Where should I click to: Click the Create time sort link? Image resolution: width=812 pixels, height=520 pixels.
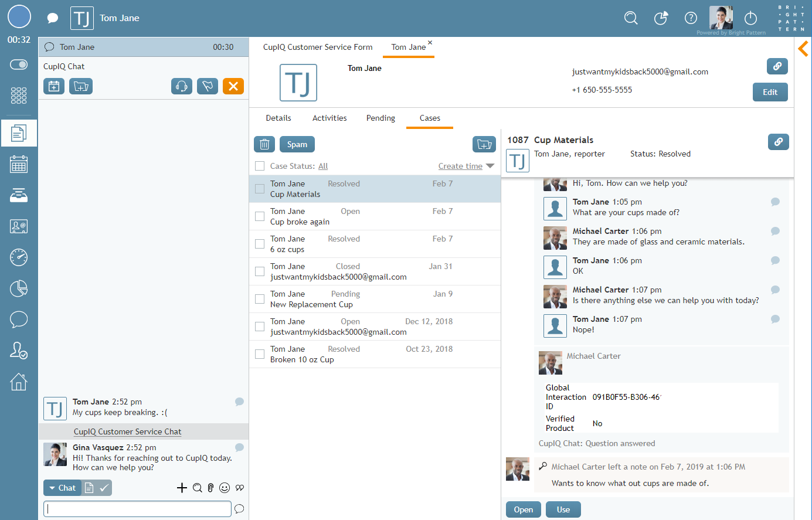(460, 166)
